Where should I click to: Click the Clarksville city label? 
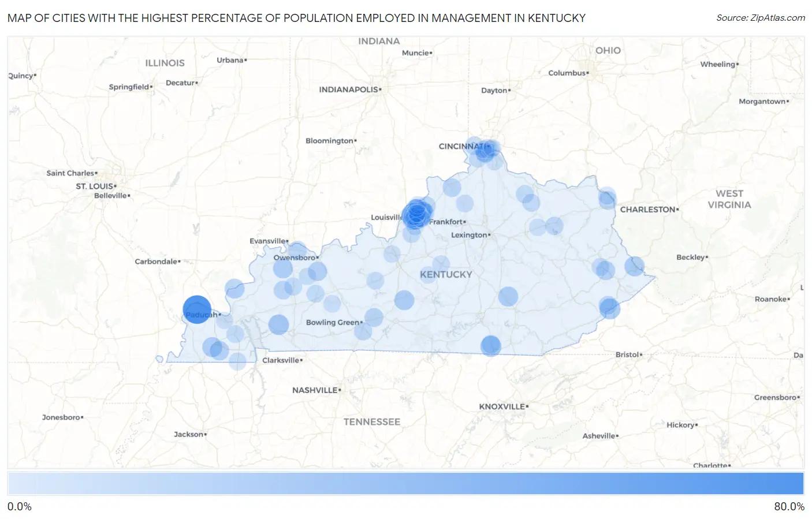click(x=281, y=360)
